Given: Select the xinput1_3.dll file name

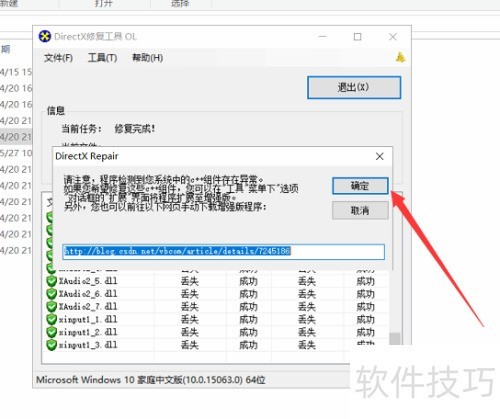Looking at the screenshot, I should [x=88, y=345].
